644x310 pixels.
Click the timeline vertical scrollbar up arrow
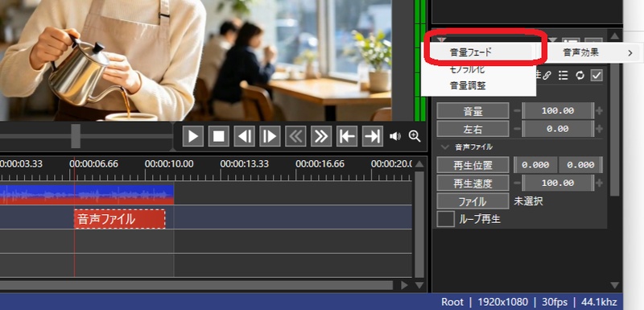coord(419,163)
